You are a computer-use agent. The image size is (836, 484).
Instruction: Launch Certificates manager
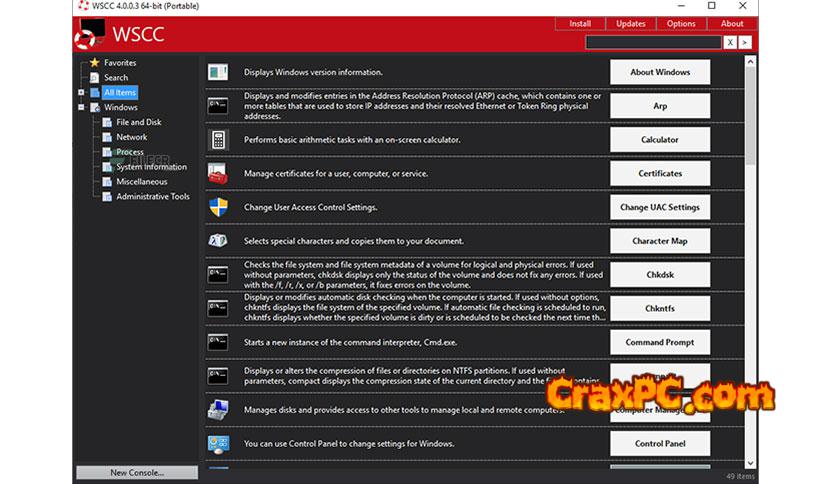[660, 173]
